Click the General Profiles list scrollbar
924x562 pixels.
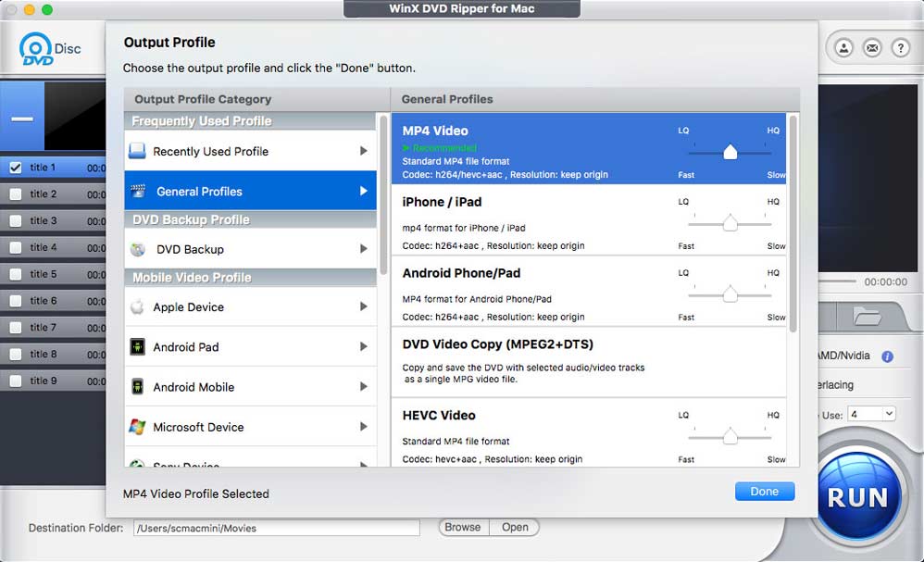pos(793,224)
